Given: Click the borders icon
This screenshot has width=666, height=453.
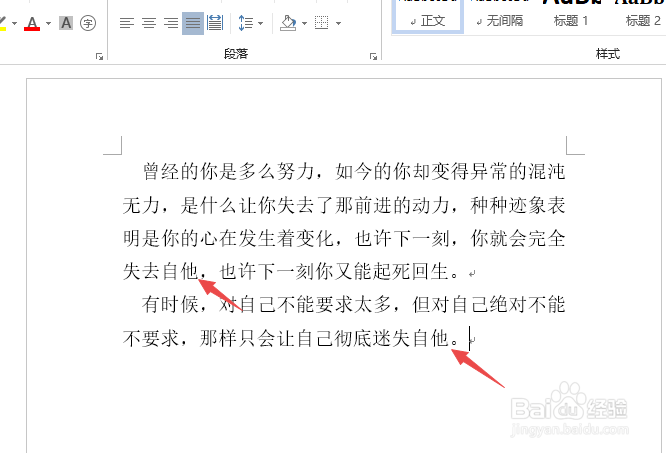Looking at the screenshot, I should point(322,23).
